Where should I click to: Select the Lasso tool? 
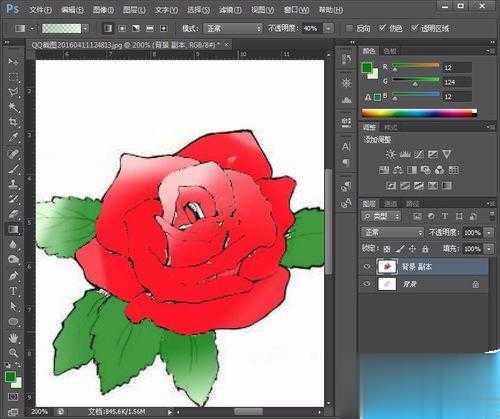[13, 92]
